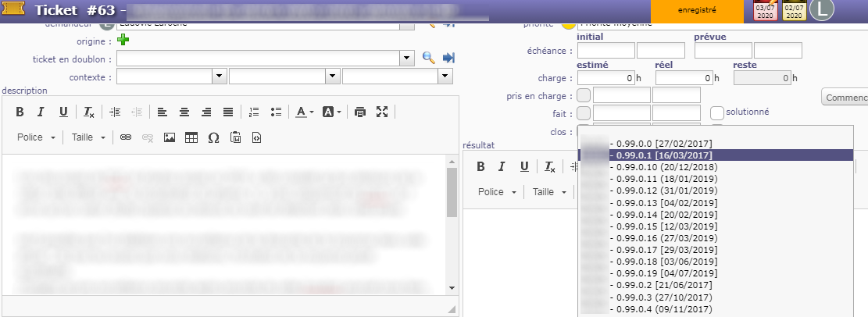Remove formatting in résultat editor
Image resolution: width=868 pixels, height=317 pixels.
pos(550,166)
